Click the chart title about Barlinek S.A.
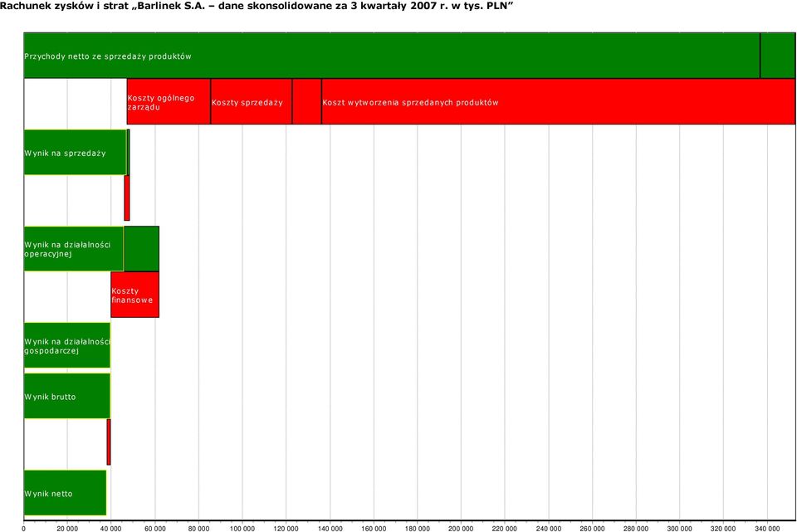Viewport: 797px width, 532px height. [256, 7]
